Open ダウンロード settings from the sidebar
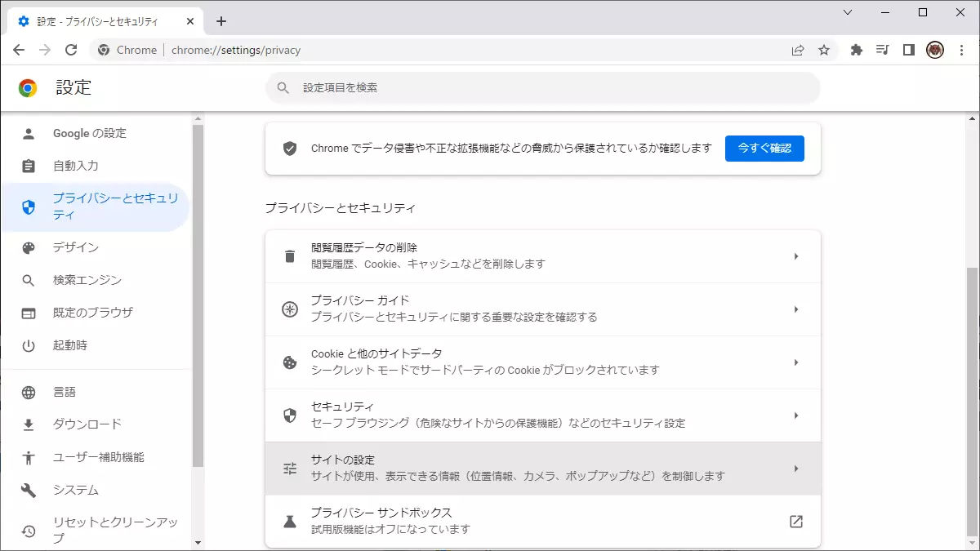 pyautogui.click(x=87, y=424)
